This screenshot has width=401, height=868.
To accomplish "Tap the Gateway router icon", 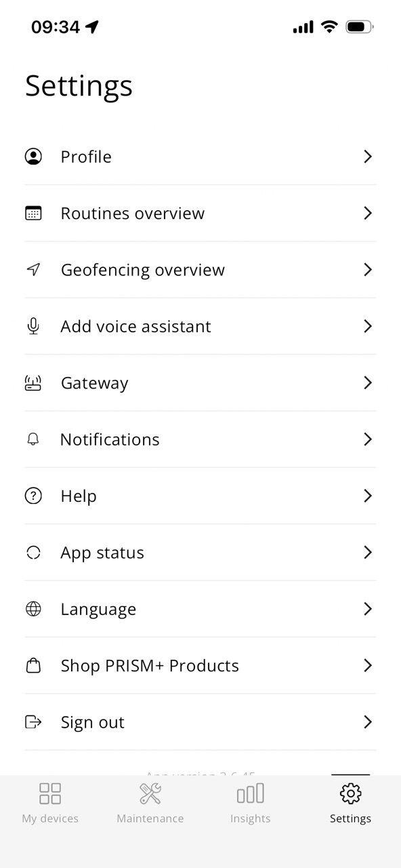I will point(33,383).
